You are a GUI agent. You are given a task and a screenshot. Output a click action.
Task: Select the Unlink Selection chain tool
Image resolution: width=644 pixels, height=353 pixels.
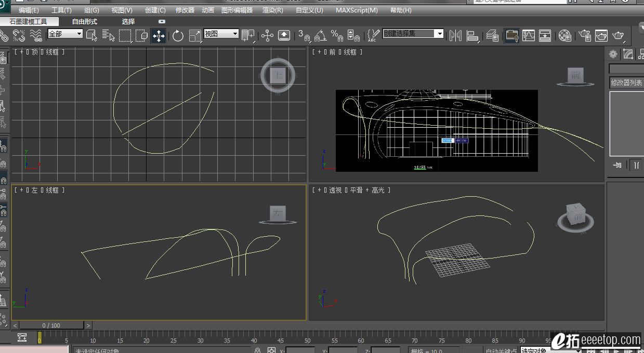19,35
